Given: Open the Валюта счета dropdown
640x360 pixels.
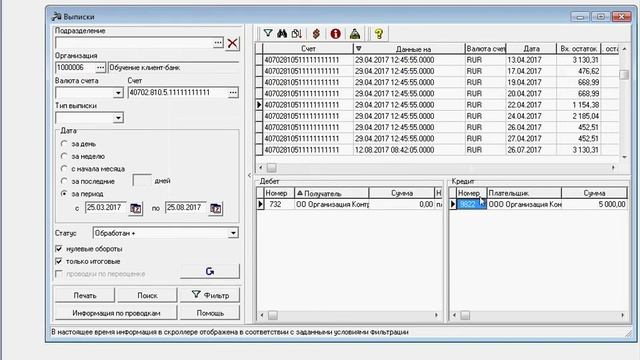Looking at the screenshot, I should 118,93.
